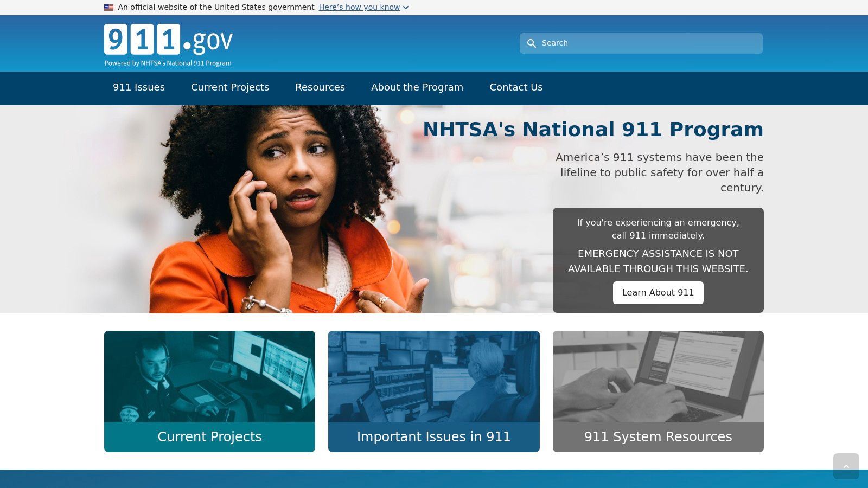The image size is (868, 488).
Task: Expand the "Here's how you know" disclosure
Action: (360, 7)
